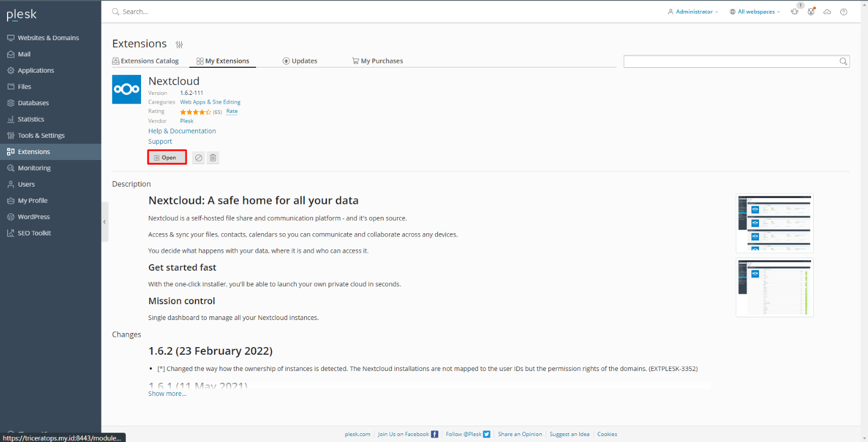The image size is (868, 442).
Task: Open Files in the sidebar
Action: tap(50, 87)
